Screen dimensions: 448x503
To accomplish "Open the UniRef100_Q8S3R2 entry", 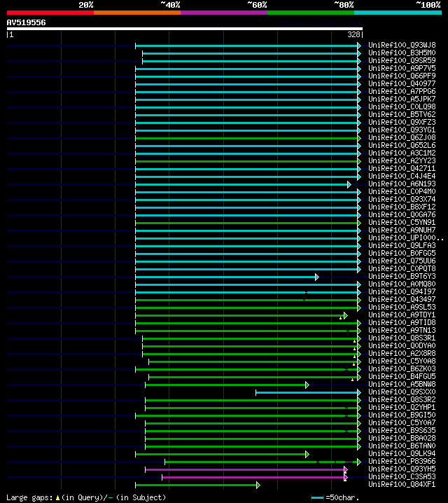I will tap(402, 399).
